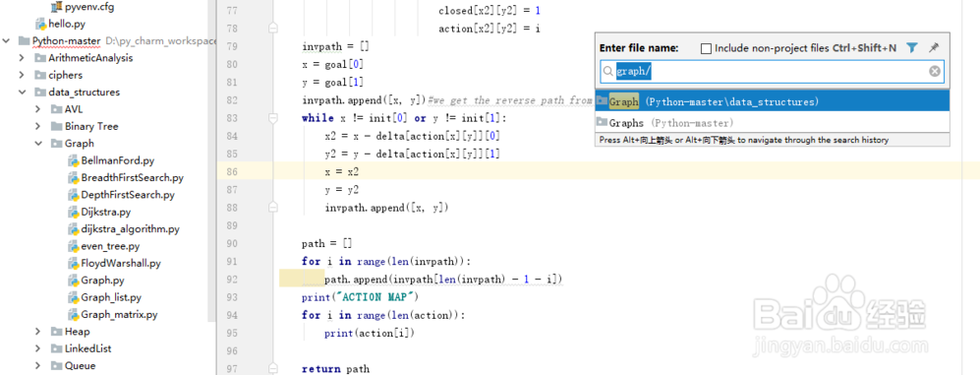Click the 'return path' code line
Viewport: 980px width, 375px height.
point(335,369)
